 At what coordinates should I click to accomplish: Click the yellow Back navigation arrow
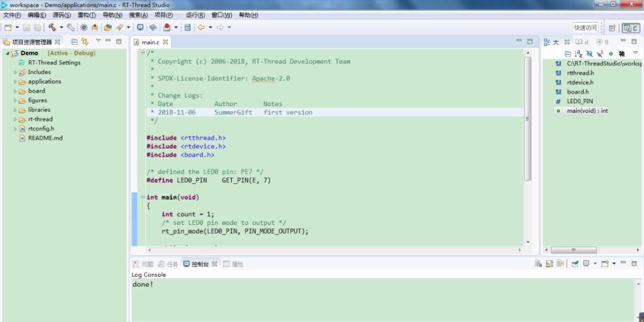coord(202,27)
